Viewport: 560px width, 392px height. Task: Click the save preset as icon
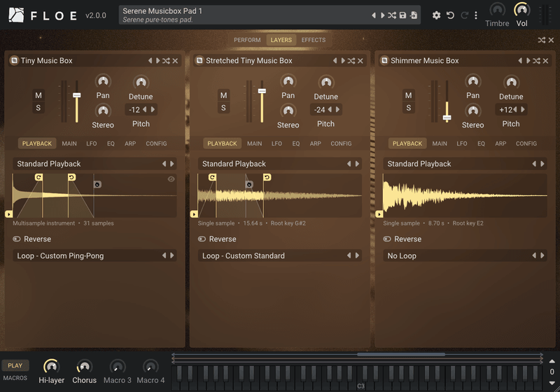pyautogui.click(x=414, y=15)
